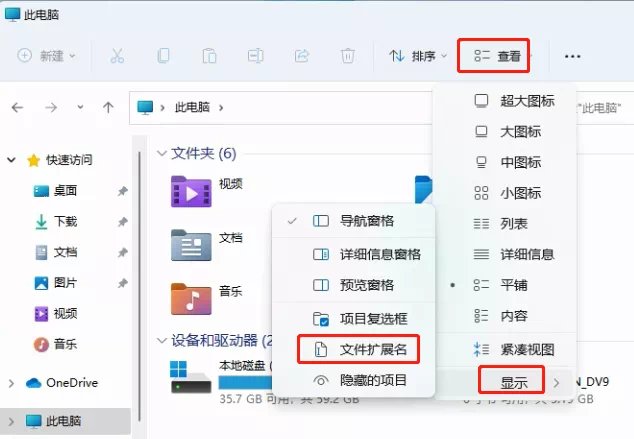Screen dimensions: 634x439
Task: Select 平铺 tiles view option
Action: pyautogui.click(x=505, y=285)
